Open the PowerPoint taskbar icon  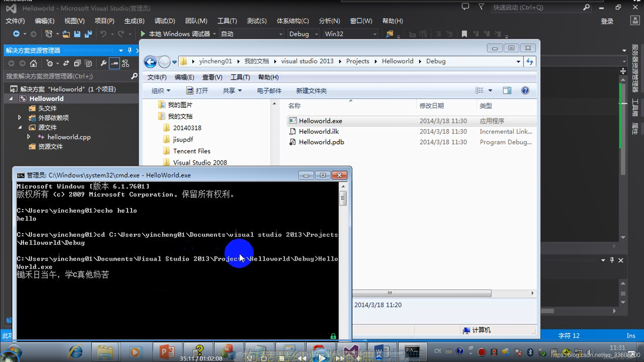tap(167, 352)
